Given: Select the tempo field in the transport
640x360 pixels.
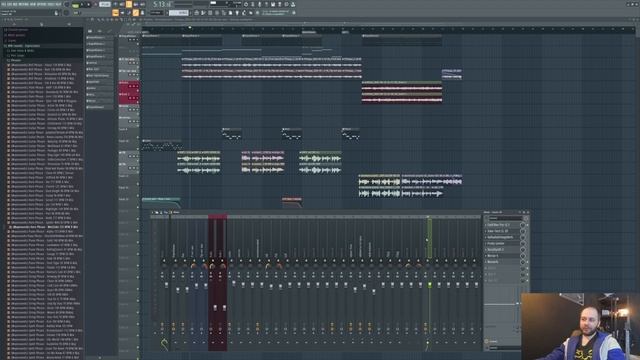Looking at the screenshot, I should [x=105, y=5].
